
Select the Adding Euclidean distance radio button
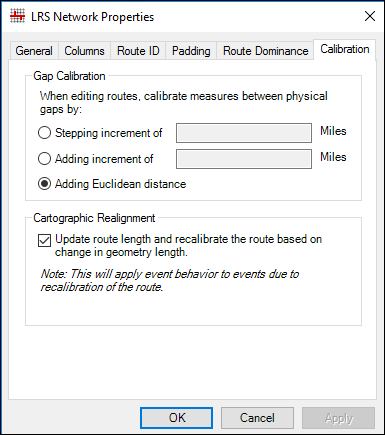[44, 184]
